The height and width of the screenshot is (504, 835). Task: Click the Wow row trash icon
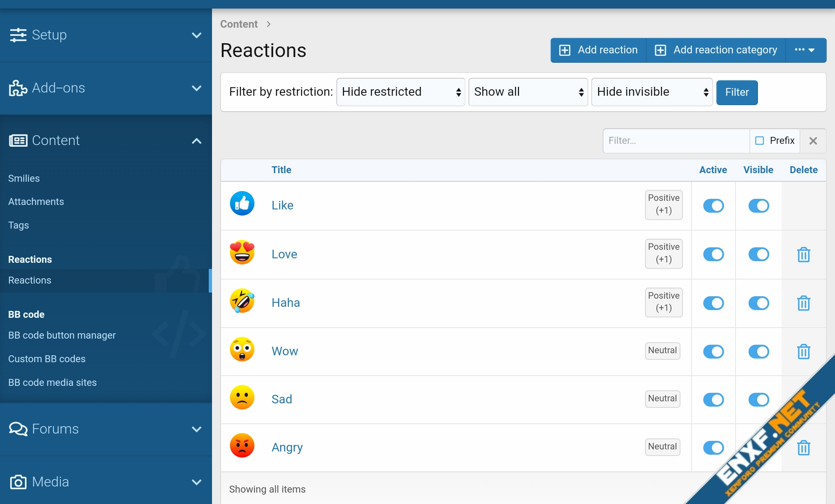(x=803, y=351)
